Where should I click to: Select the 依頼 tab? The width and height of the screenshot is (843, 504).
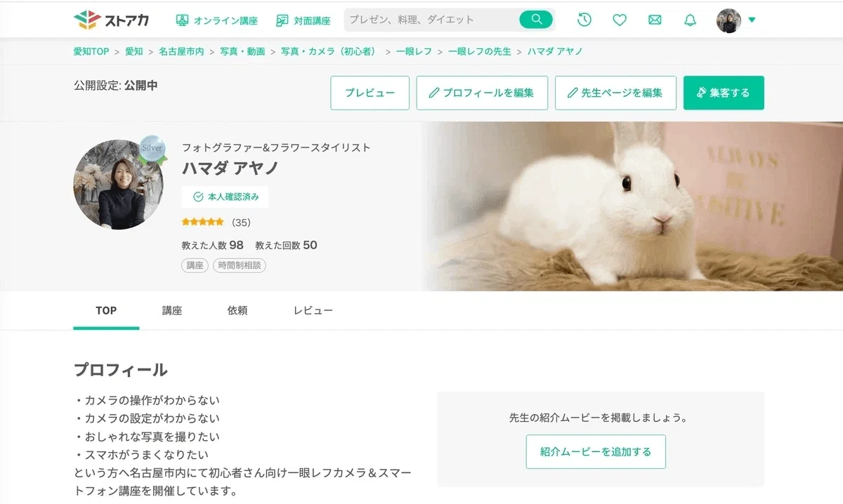click(x=237, y=310)
